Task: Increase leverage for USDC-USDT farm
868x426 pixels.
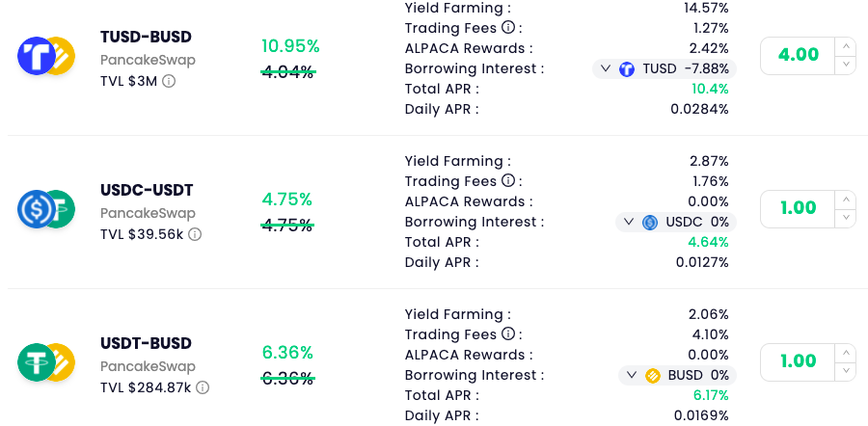Action: (845, 200)
